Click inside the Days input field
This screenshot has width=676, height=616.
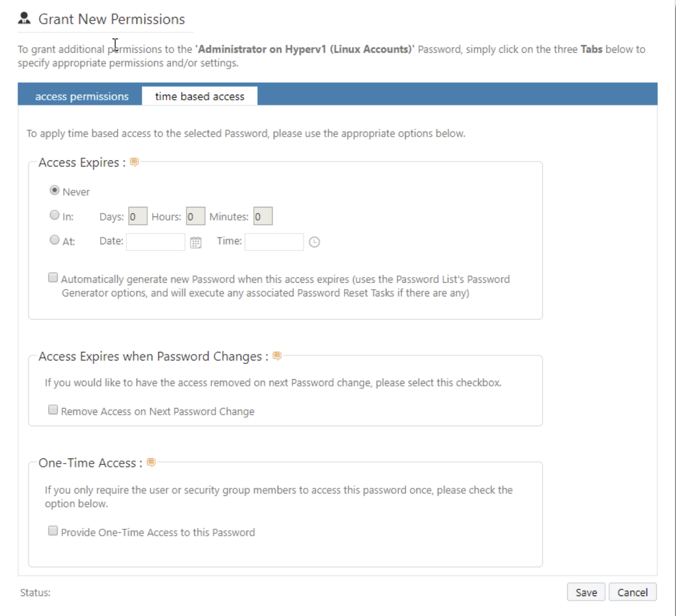(138, 215)
